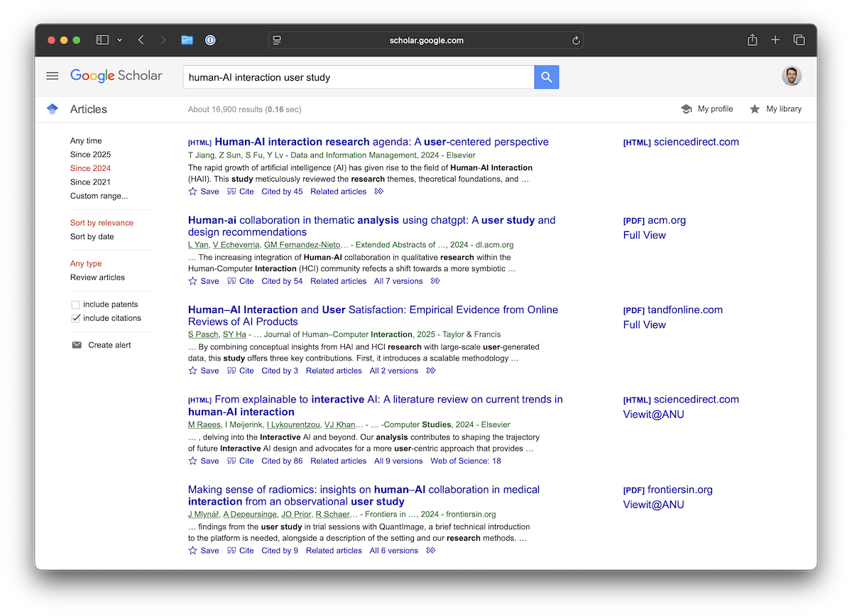Open the Cited by 45 link
This screenshot has height=616, width=852.
(x=282, y=191)
